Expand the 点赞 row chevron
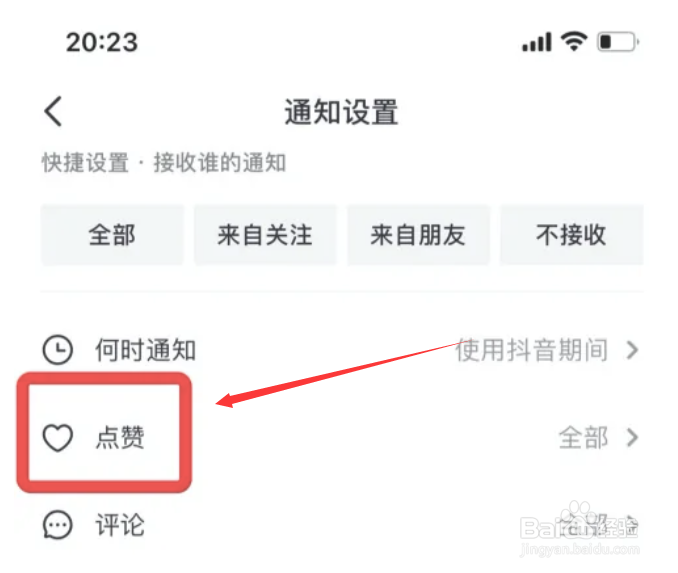Image resolution: width=678 pixels, height=573 pixels. pos(632,438)
